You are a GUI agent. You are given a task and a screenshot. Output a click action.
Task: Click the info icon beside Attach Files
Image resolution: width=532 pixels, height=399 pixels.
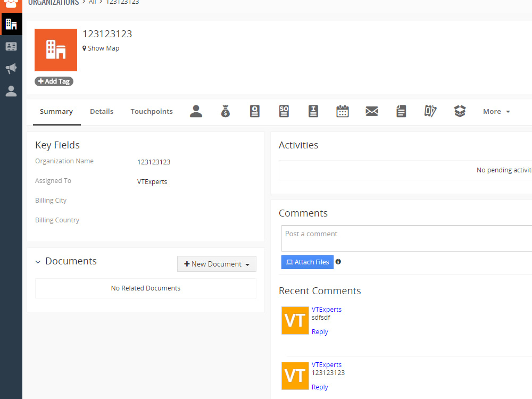(338, 262)
